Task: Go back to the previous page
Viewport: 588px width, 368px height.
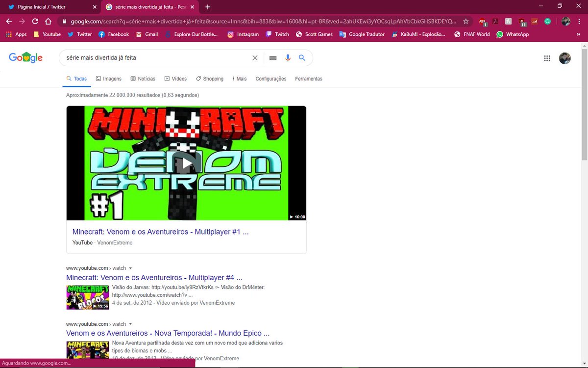Action: click(9, 21)
